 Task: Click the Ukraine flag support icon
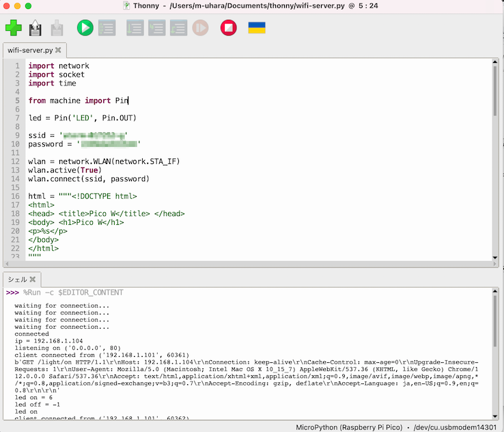pyautogui.click(x=257, y=27)
